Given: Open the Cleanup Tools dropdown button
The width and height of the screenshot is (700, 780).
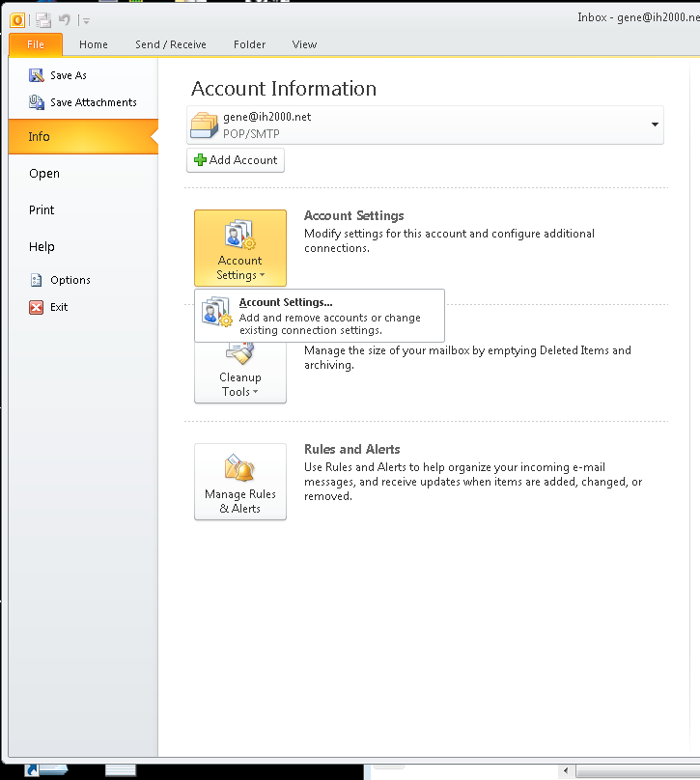Looking at the screenshot, I should 240,372.
